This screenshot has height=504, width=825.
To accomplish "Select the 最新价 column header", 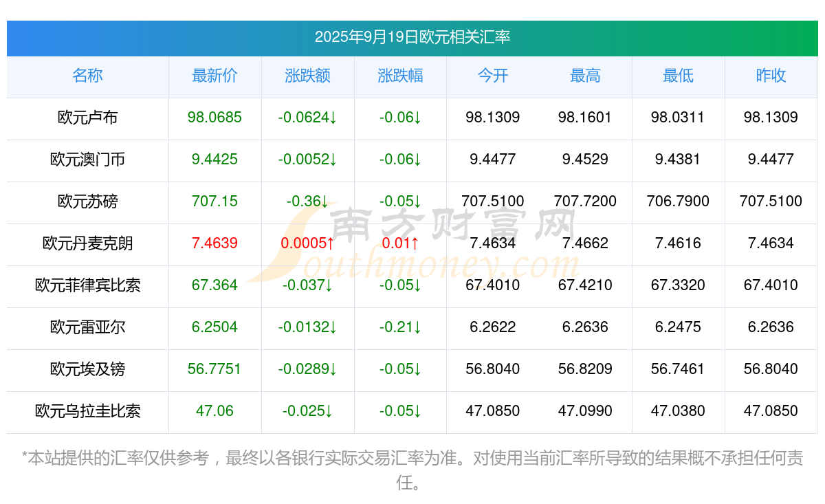I will pyautogui.click(x=214, y=76).
